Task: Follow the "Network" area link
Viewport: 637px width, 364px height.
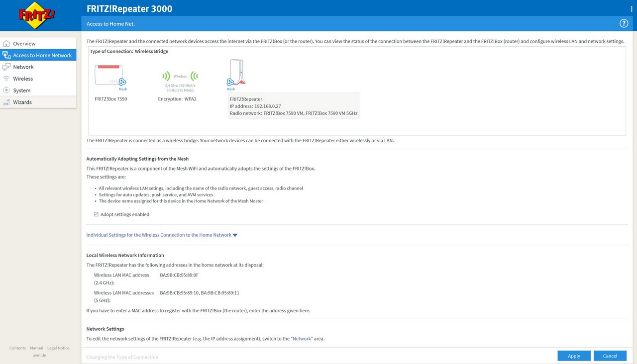Action: [302, 339]
